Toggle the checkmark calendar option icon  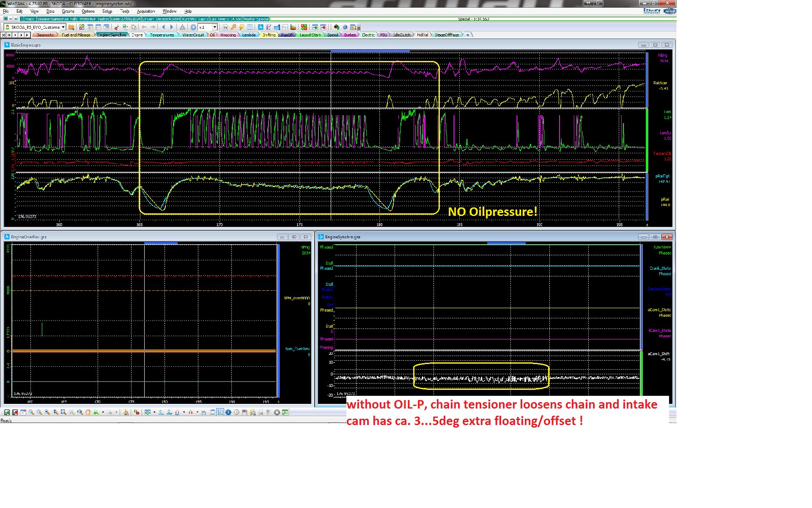(x=148, y=412)
